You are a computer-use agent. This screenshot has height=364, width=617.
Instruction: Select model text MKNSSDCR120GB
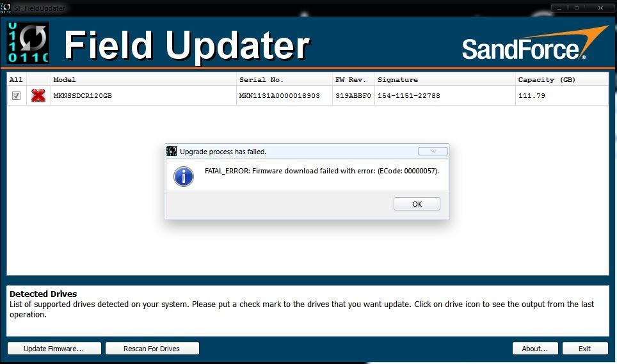pos(83,95)
